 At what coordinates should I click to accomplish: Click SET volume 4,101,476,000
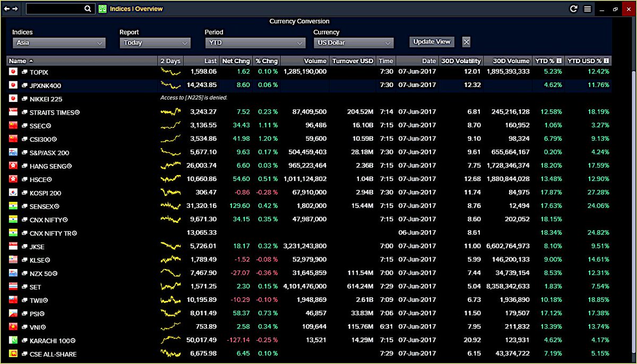305,287
